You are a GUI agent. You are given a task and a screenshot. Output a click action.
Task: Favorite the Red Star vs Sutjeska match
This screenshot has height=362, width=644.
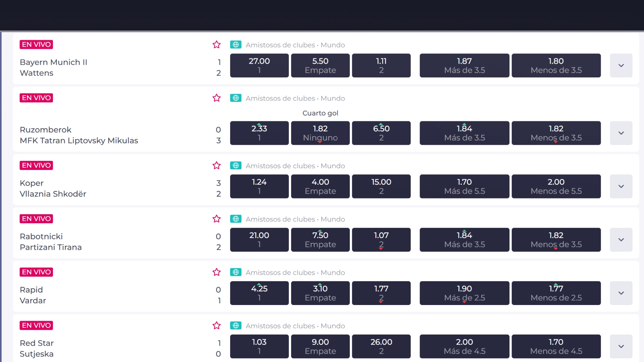pyautogui.click(x=217, y=325)
